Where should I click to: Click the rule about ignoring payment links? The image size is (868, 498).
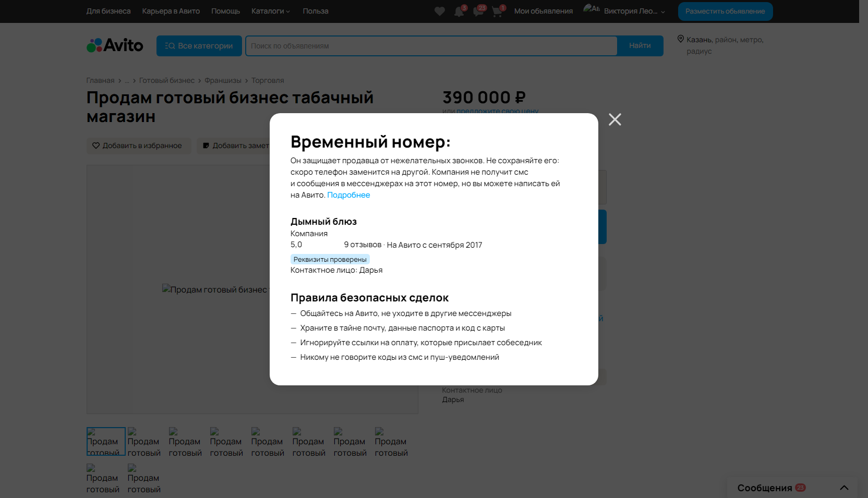pyautogui.click(x=421, y=343)
